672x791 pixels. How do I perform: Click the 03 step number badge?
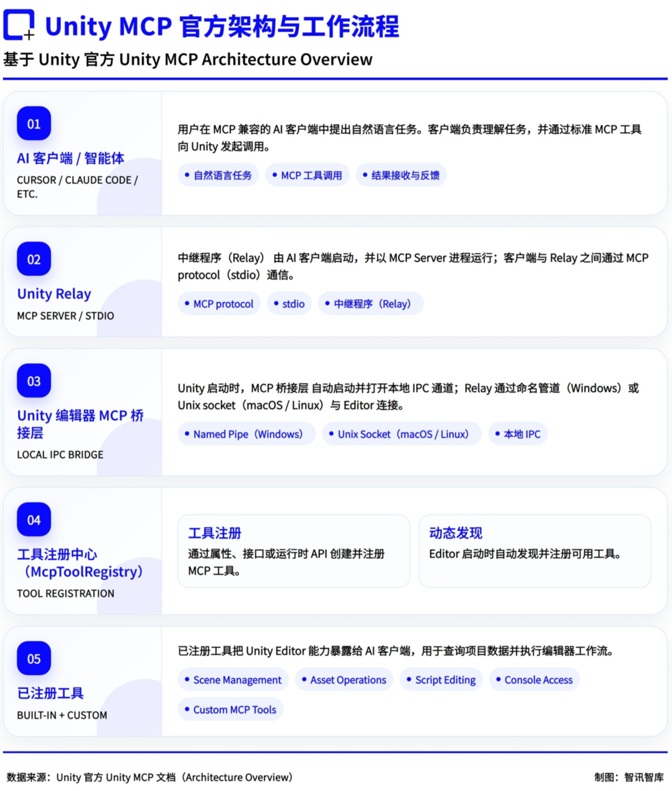(x=34, y=381)
